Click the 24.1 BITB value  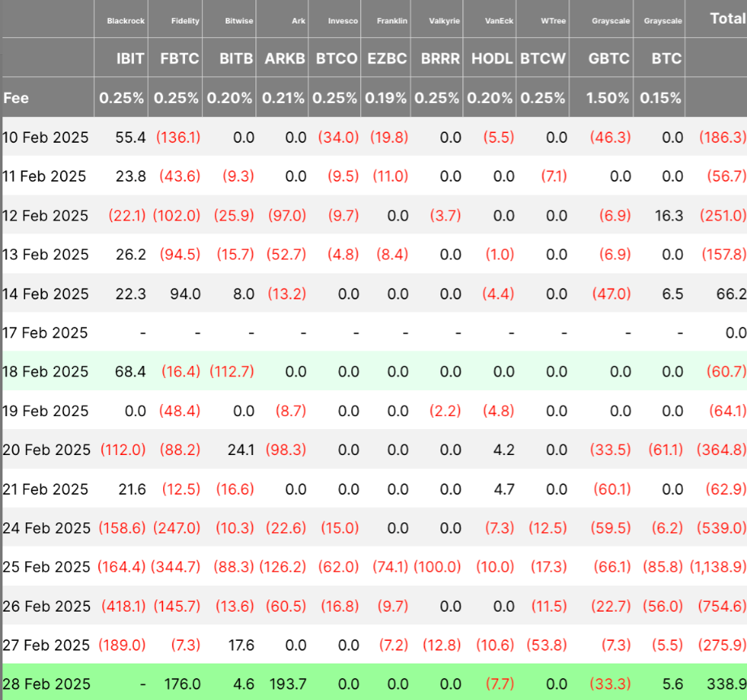(x=241, y=450)
